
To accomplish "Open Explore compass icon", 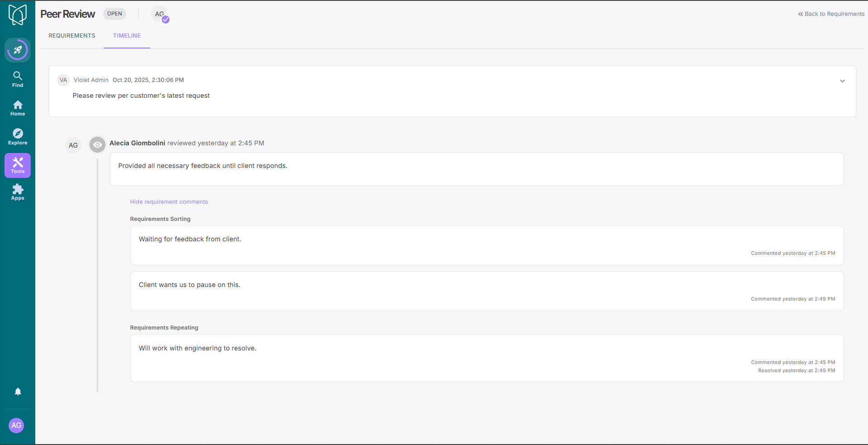I will [18, 137].
